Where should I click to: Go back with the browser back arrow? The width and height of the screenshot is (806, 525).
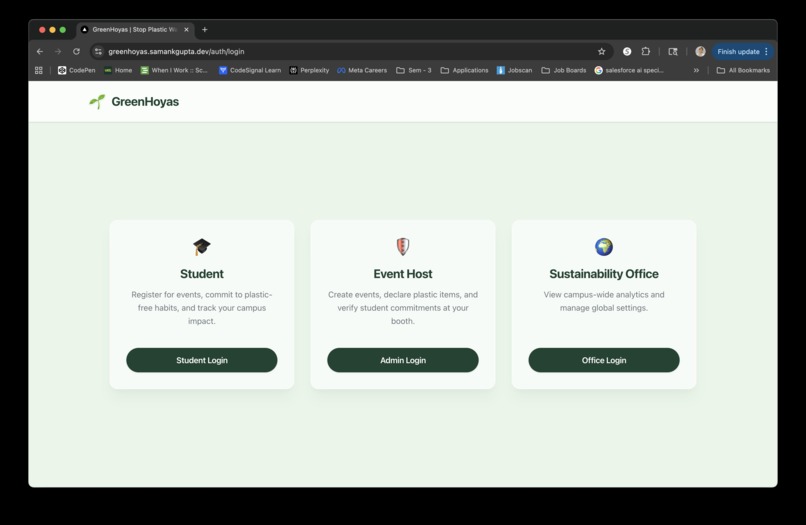[40, 51]
